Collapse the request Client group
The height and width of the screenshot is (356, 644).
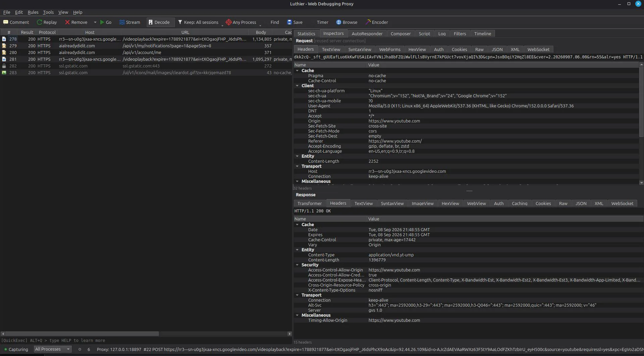pyautogui.click(x=297, y=86)
